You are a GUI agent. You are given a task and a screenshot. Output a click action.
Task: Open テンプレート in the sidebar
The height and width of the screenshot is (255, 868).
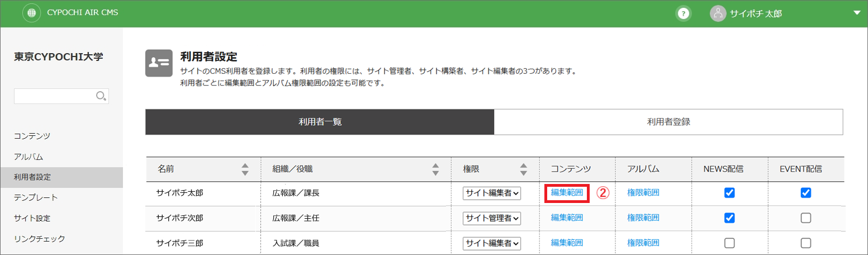click(36, 197)
